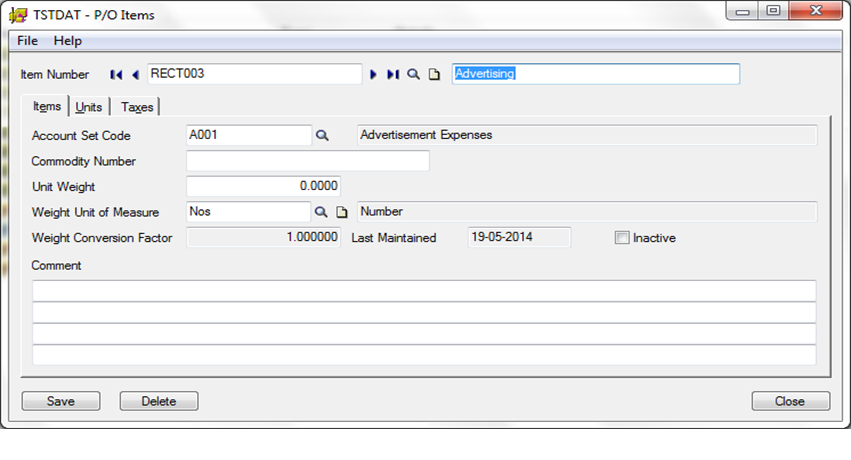The width and height of the screenshot is (851, 460).
Task: Open the Item Number finder magnifier
Action: 414,74
